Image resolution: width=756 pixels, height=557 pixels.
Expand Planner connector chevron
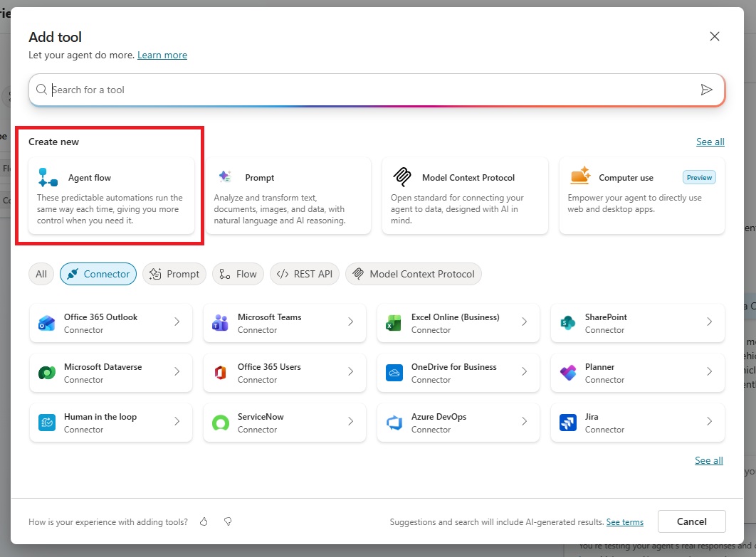click(x=709, y=371)
